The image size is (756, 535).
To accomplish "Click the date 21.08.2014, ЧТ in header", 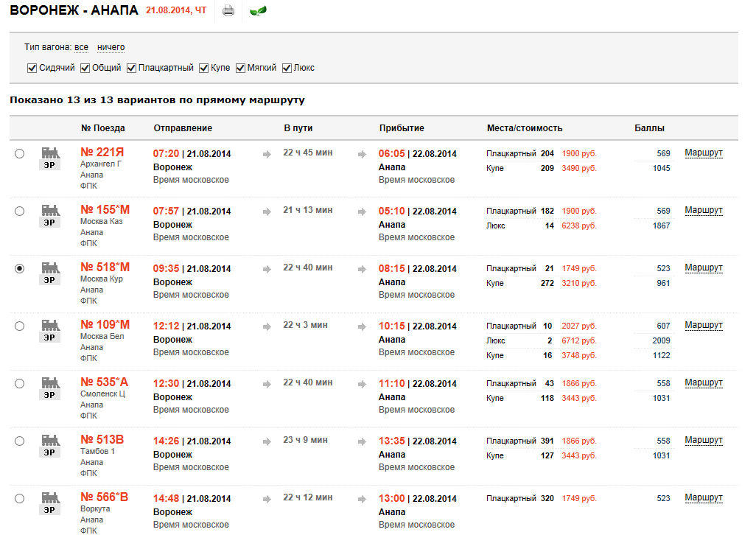I will tap(176, 10).
